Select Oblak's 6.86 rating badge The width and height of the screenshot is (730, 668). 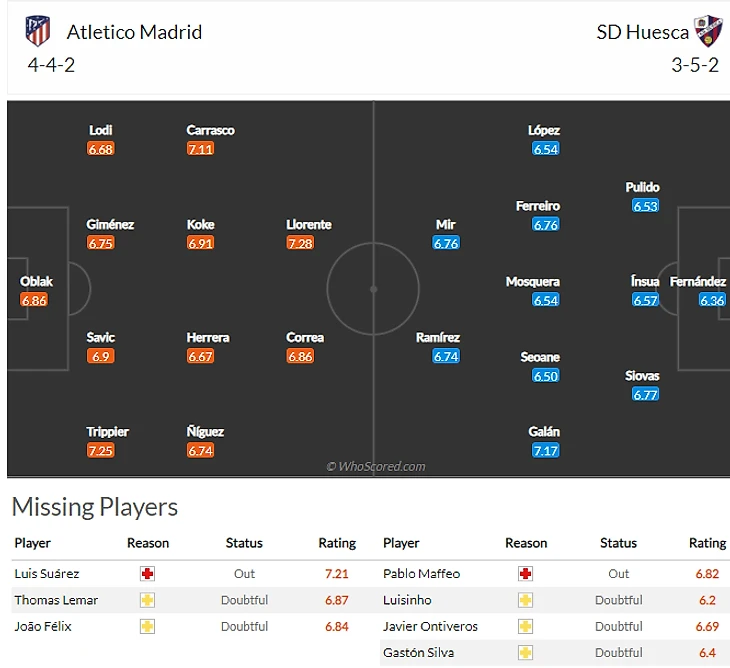[34, 300]
